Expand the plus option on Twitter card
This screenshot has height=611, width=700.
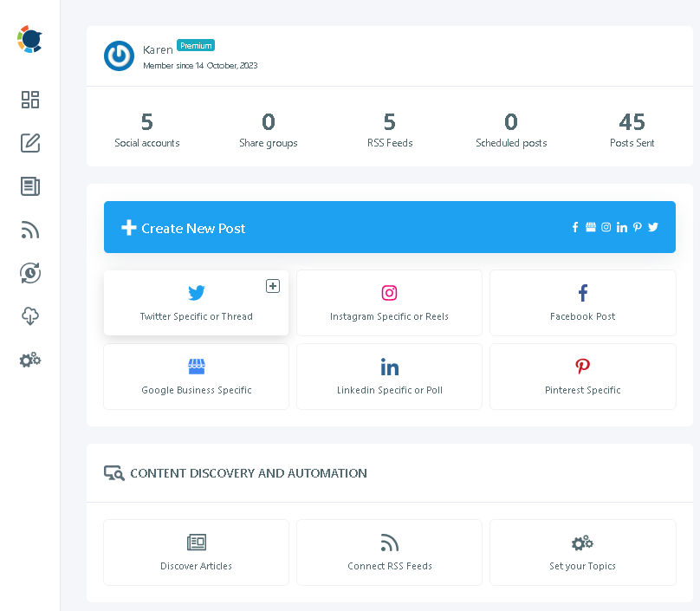272,285
